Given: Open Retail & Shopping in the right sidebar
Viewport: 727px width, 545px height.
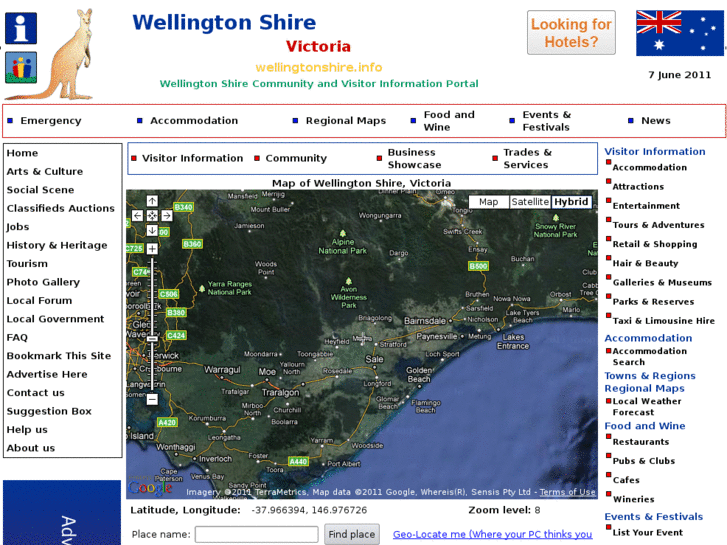Looking at the screenshot, I should pos(655,244).
